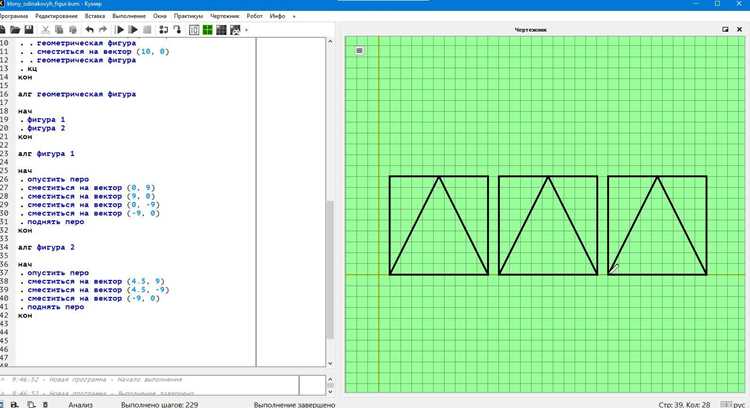This screenshot has width=750, height=408.
Task: Run blind without pauses (second play icon)
Action: click(133, 30)
